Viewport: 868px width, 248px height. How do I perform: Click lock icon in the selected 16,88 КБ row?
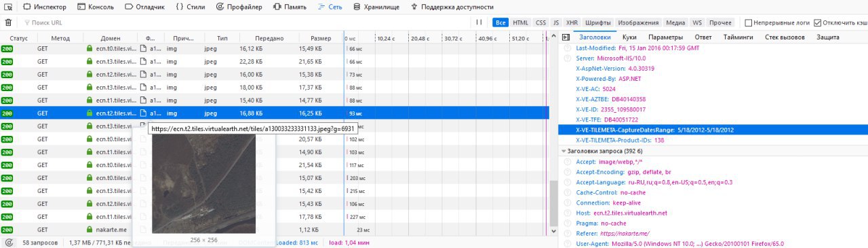click(89, 113)
